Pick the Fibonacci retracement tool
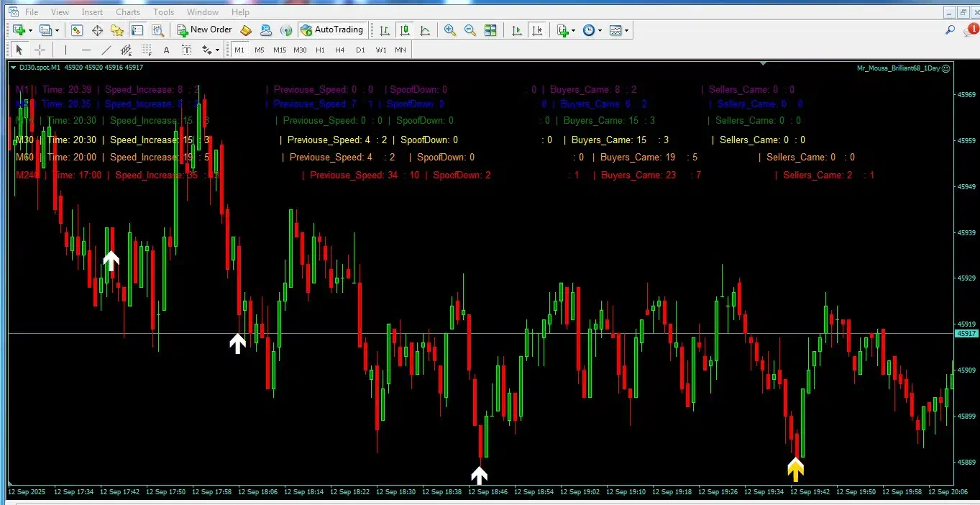The width and height of the screenshot is (980, 505). click(147, 50)
